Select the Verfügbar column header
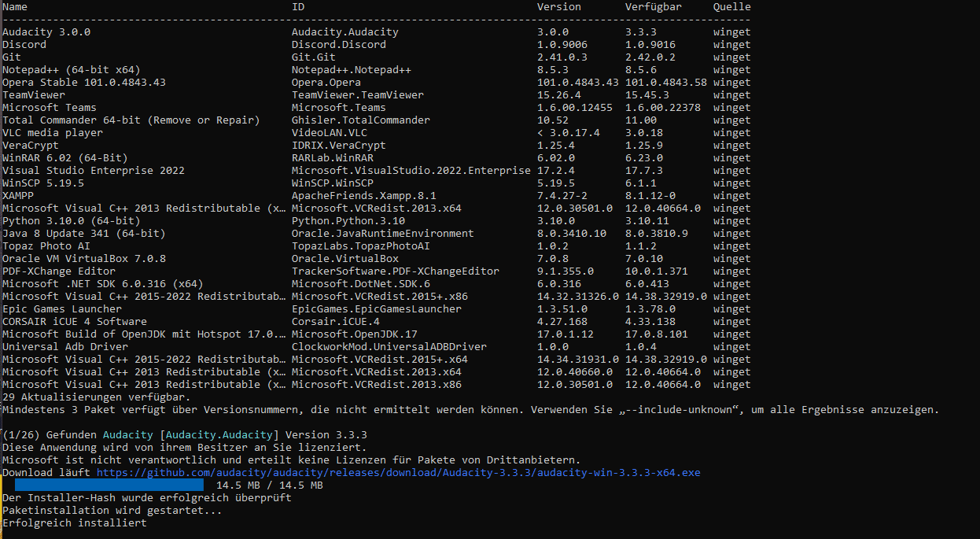 (x=653, y=7)
